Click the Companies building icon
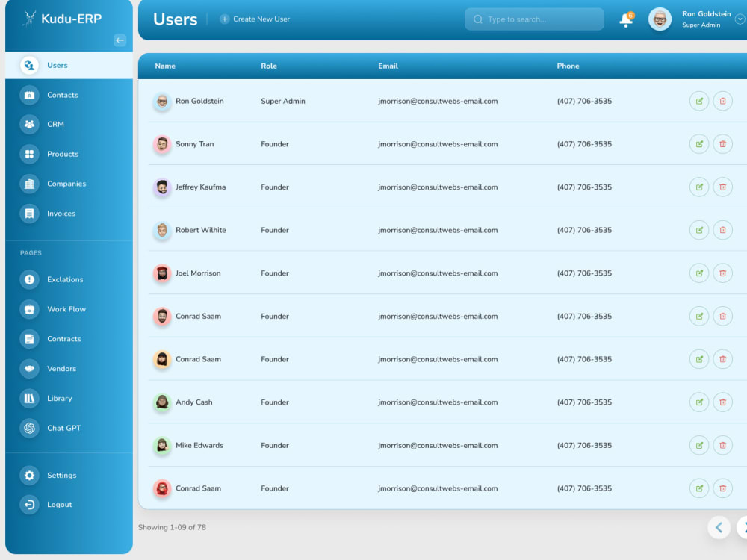The image size is (747, 560). point(30,184)
